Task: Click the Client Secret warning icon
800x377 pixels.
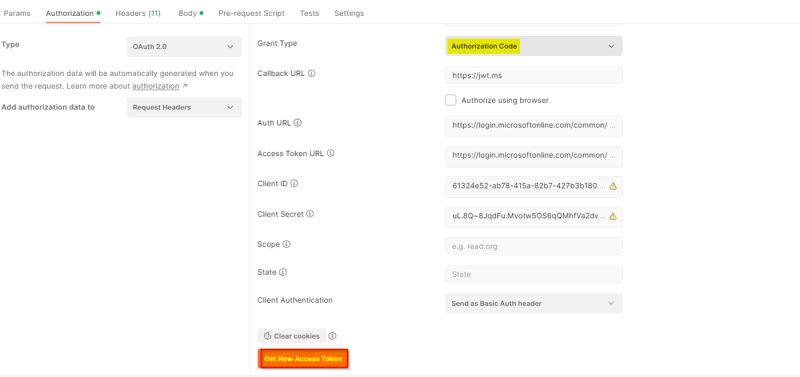Action: (613, 216)
